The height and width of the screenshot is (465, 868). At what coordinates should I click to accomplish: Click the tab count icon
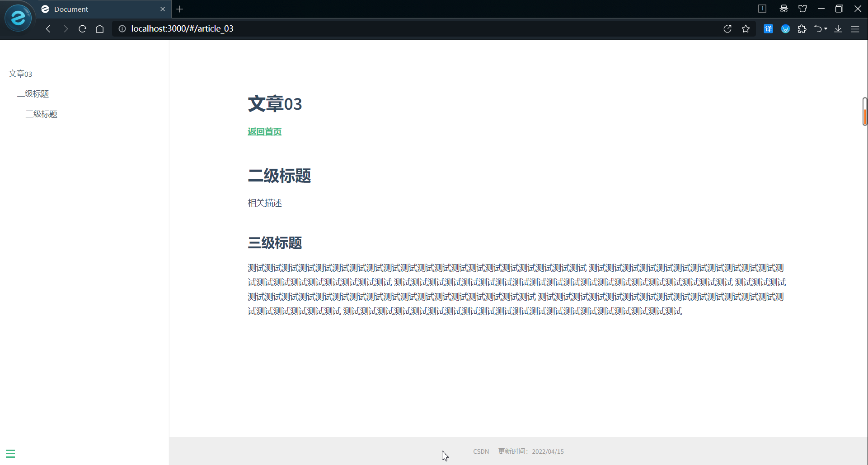pyautogui.click(x=762, y=9)
